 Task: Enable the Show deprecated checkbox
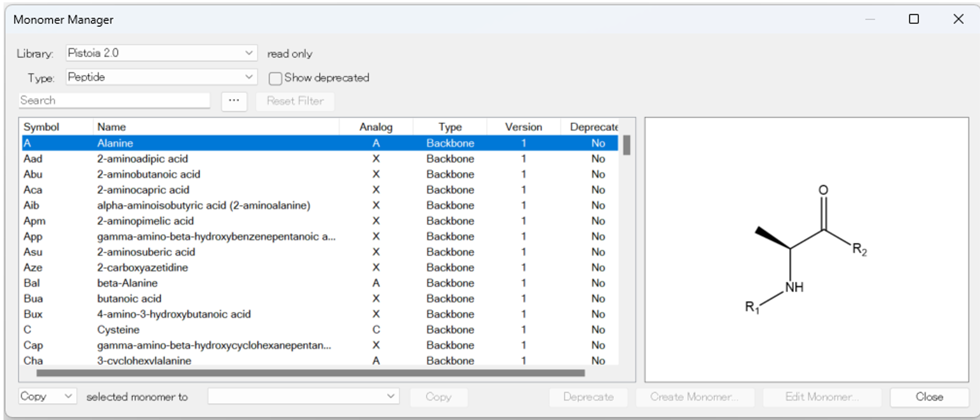pos(275,78)
